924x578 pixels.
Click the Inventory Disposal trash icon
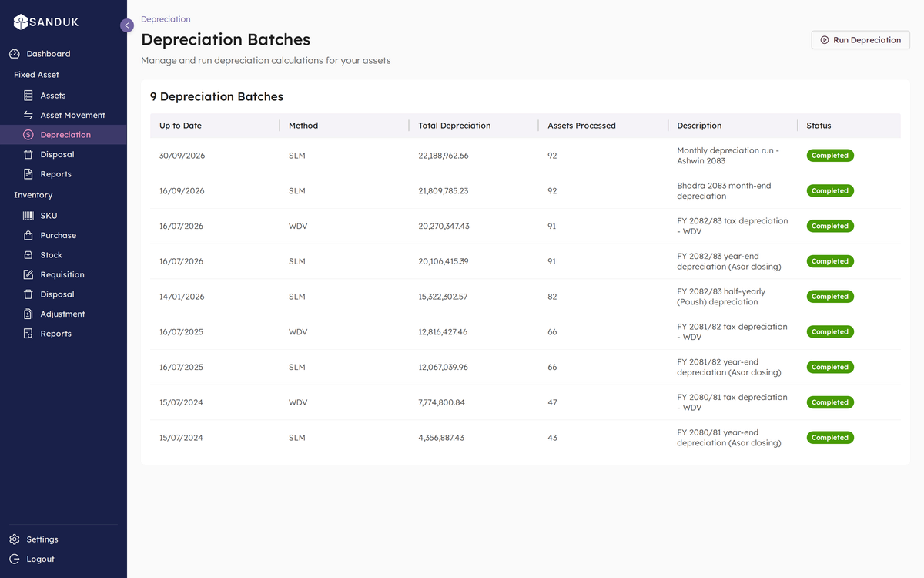click(28, 294)
